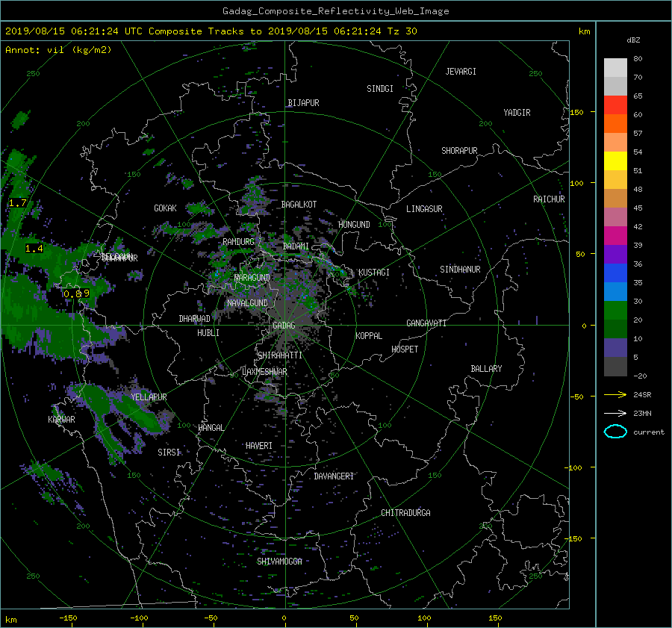Click the BALLARY city label

pyautogui.click(x=486, y=369)
